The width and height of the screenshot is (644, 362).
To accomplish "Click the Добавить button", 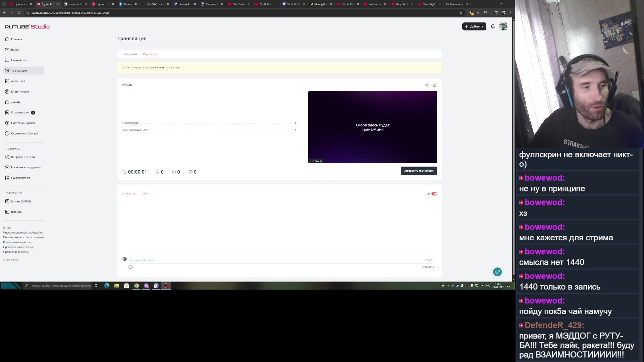I will pyautogui.click(x=474, y=26).
